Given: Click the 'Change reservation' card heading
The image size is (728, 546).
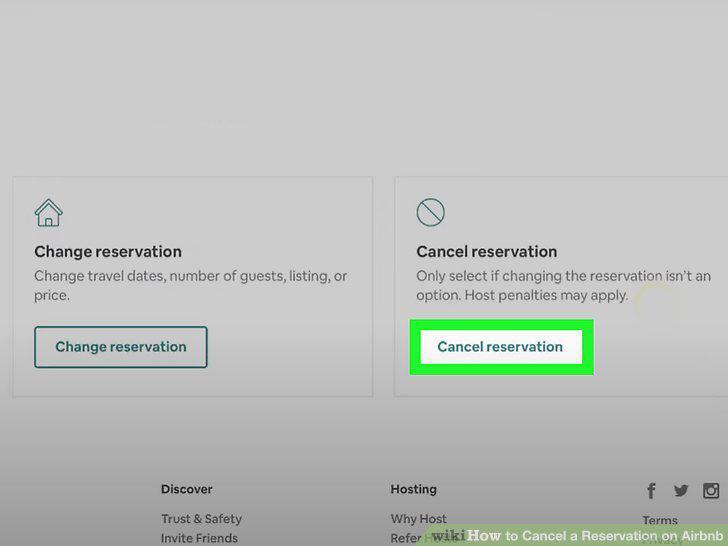Looking at the screenshot, I should pos(108,252).
